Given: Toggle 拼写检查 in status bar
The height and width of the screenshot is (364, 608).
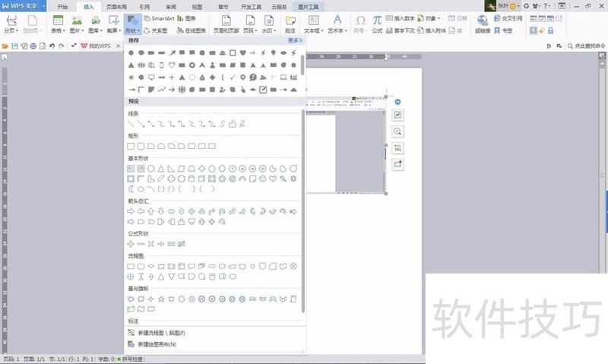Looking at the screenshot, I should coord(130,359).
